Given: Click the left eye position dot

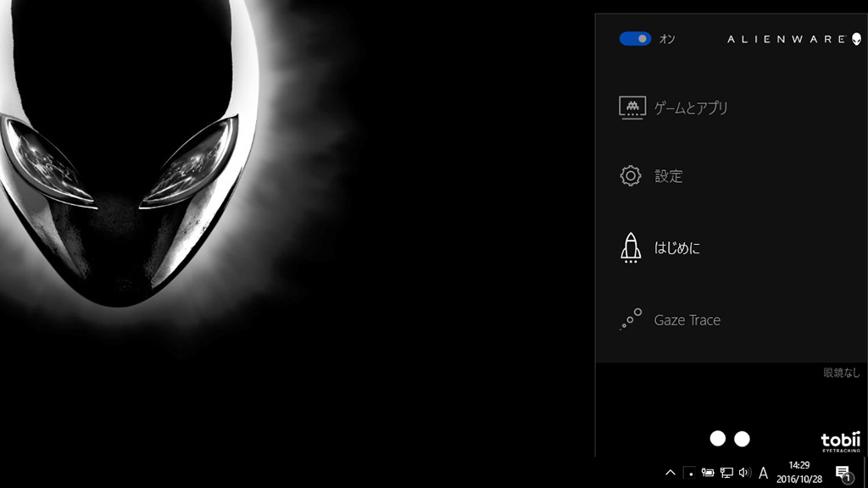Looking at the screenshot, I should [718, 439].
